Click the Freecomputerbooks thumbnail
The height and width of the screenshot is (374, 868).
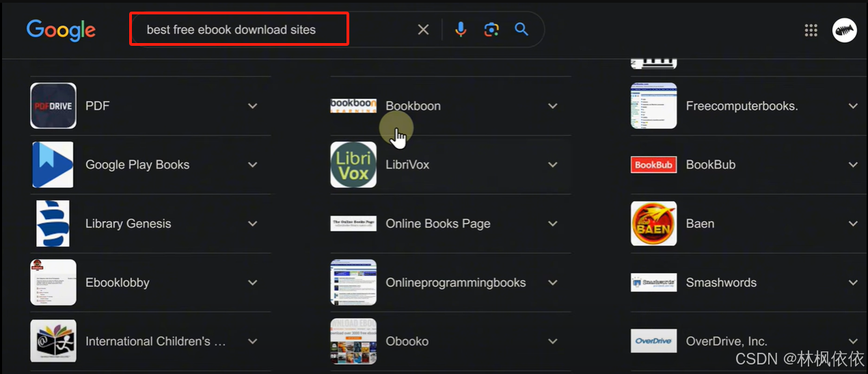(x=654, y=106)
